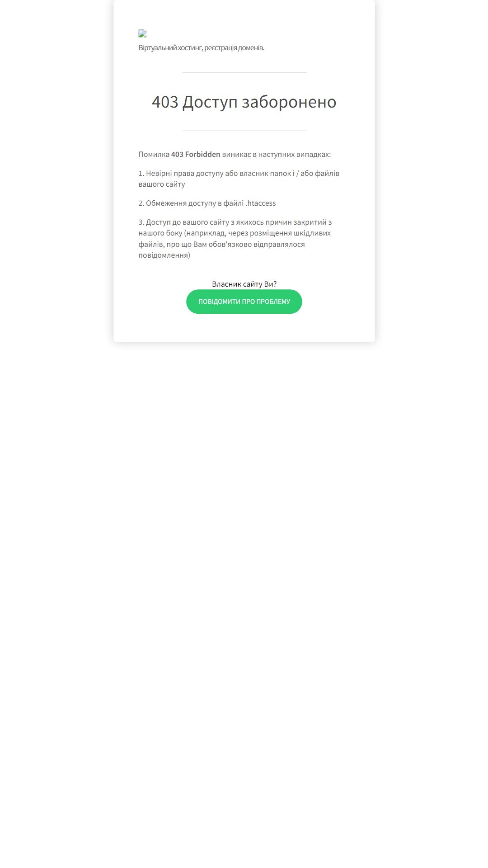The image size is (488, 868).
Task: Click the word повідомлення) ending the list
Action: click(164, 255)
